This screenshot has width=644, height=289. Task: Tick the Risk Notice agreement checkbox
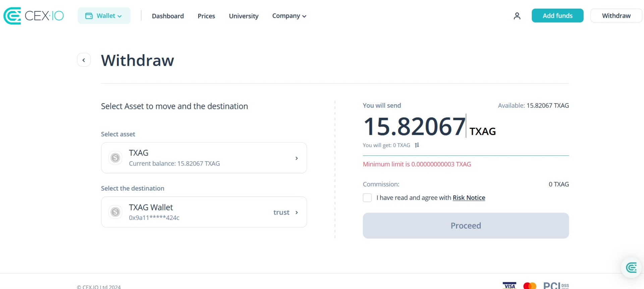point(367,198)
